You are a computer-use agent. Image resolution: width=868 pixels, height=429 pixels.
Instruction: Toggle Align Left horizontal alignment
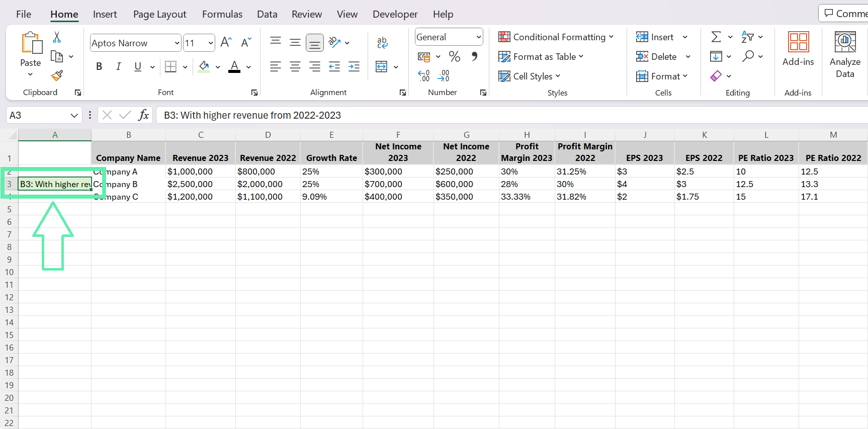(x=276, y=66)
